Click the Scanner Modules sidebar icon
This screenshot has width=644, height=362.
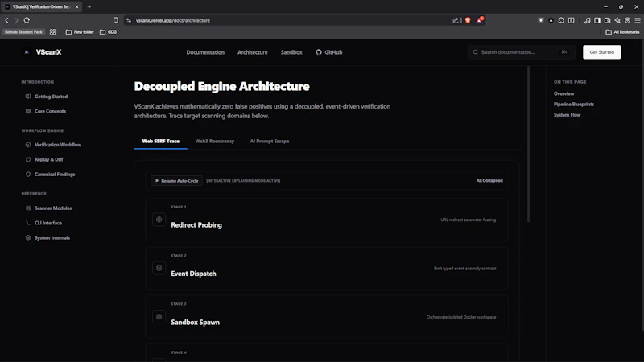28,208
